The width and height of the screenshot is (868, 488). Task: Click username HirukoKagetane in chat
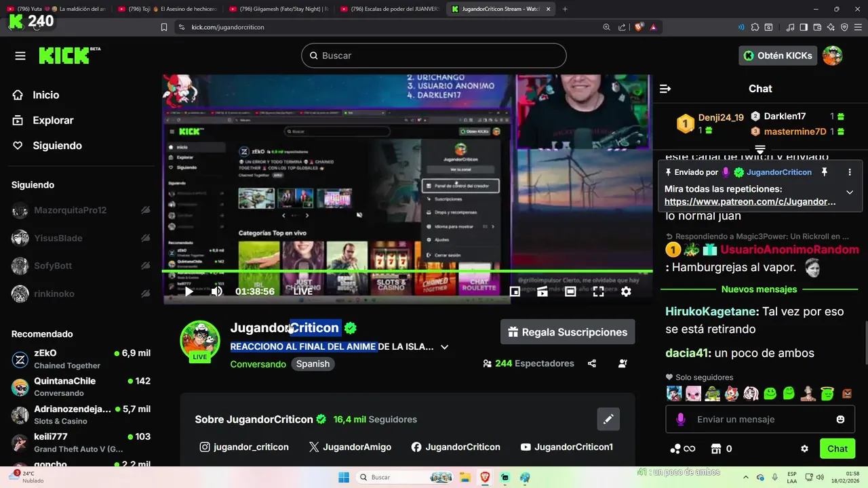[x=711, y=312]
